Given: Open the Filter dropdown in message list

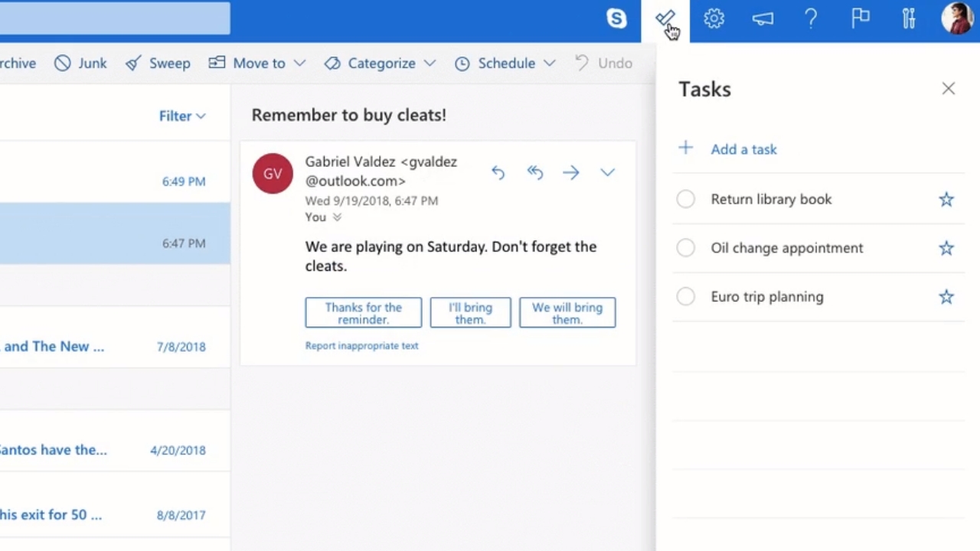Looking at the screenshot, I should pos(182,116).
